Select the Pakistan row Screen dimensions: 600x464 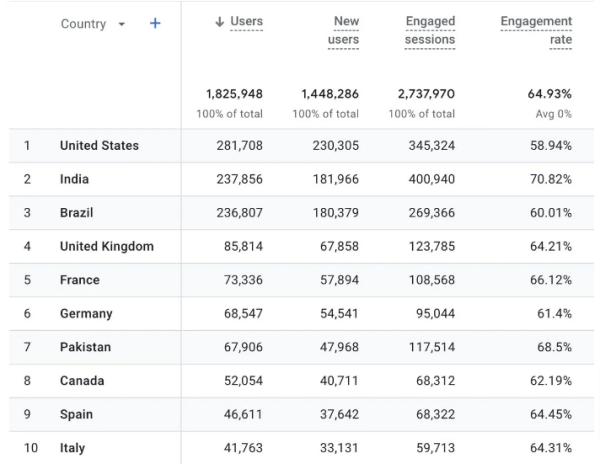pyautogui.click(x=85, y=348)
